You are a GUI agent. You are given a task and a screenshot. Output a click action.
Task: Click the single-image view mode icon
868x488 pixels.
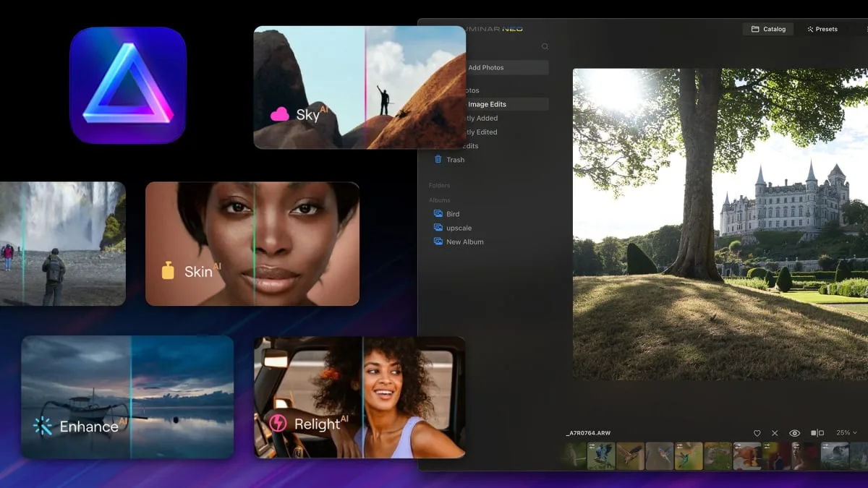pyautogui.click(x=812, y=434)
